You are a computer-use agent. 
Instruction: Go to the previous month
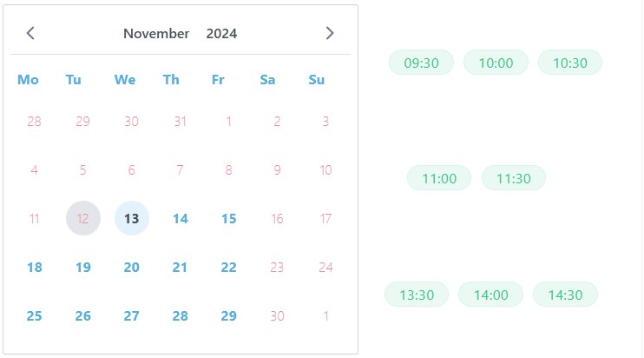point(31,34)
